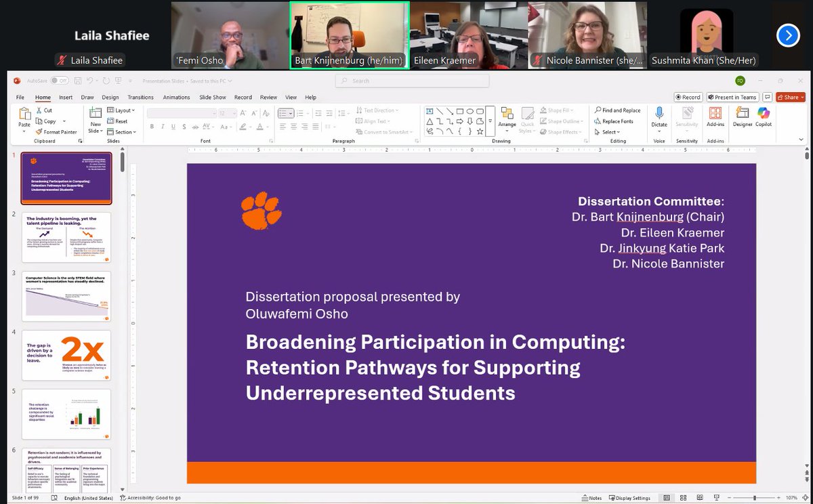Switch to Reading View icon
Viewport: 813px width, 504px height.
click(x=699, y=498)
